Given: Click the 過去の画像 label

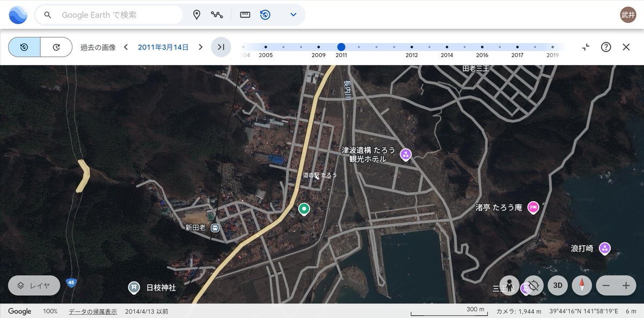Looking at the screenshot, I should click(x=98, y=47).
